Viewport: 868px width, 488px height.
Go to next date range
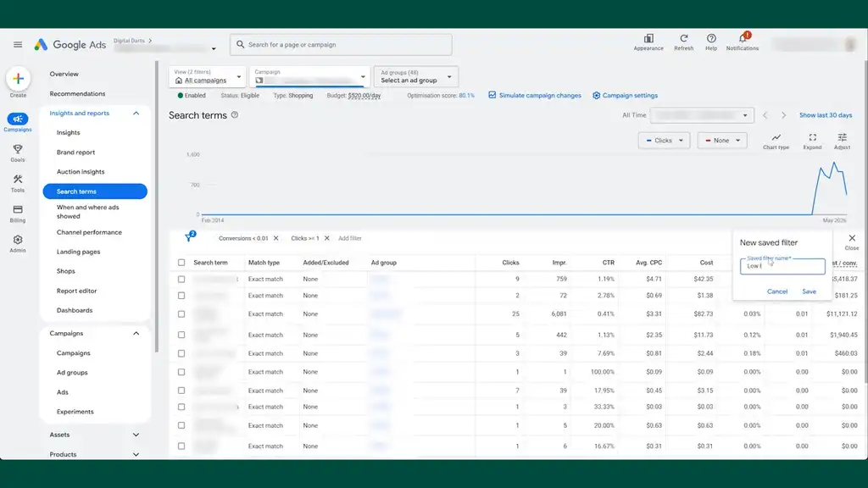coord(783,115)
